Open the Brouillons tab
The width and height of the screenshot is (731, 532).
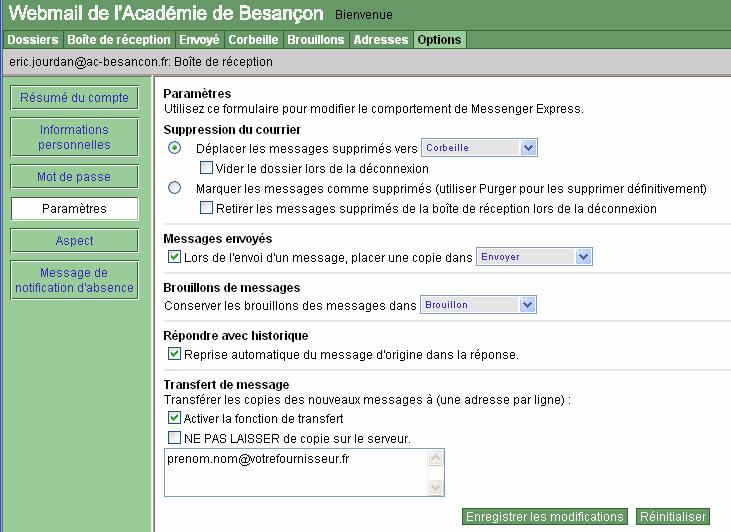[316, 40]
